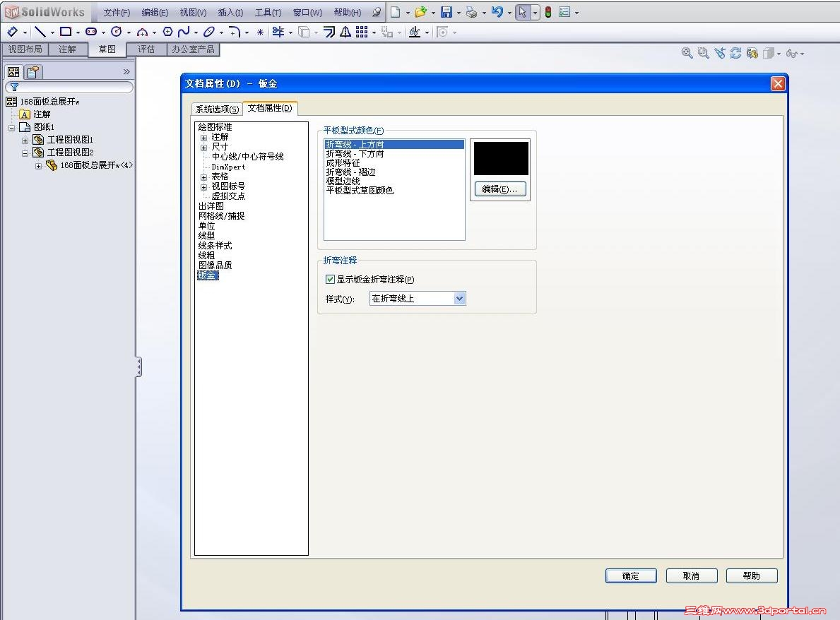Image resolution: width=840 pixels, height=620 pixels.
Task: Select the Spline sketch tool
Action: 184,32
